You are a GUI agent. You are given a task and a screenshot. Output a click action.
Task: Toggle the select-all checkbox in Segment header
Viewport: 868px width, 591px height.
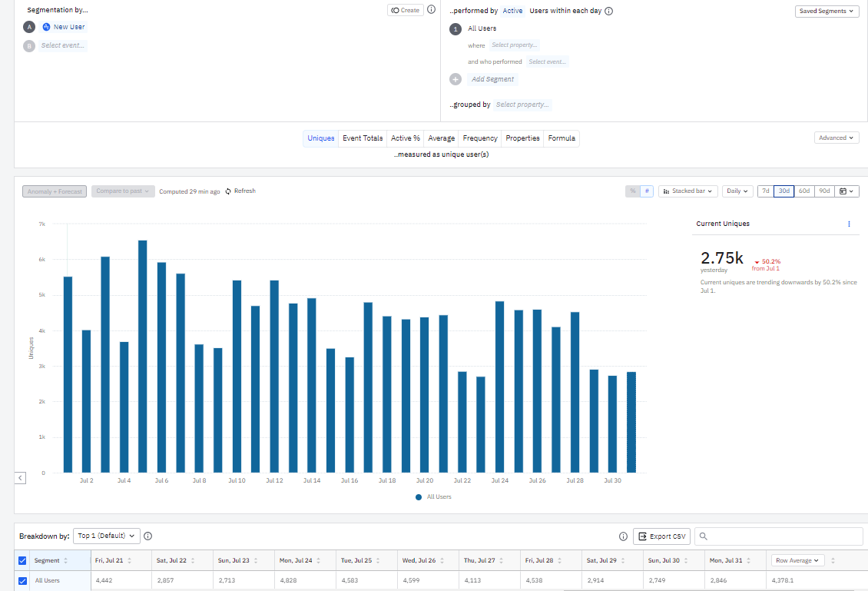pyautogui.click(x=22, y=561)
